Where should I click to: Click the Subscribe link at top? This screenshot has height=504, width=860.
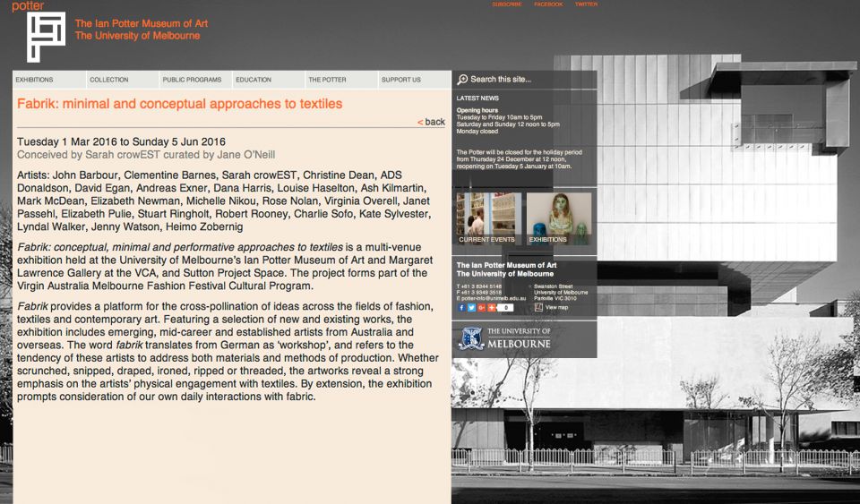(507, 4)
